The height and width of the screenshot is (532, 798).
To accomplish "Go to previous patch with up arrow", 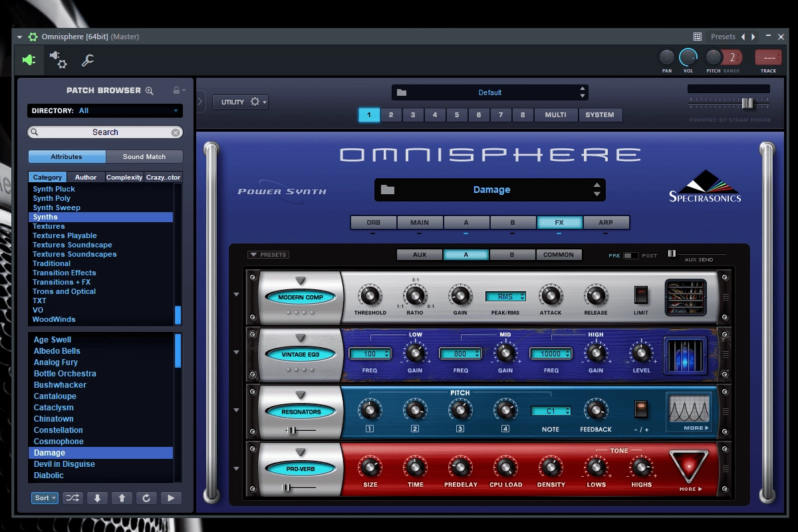I will [122, 497].
